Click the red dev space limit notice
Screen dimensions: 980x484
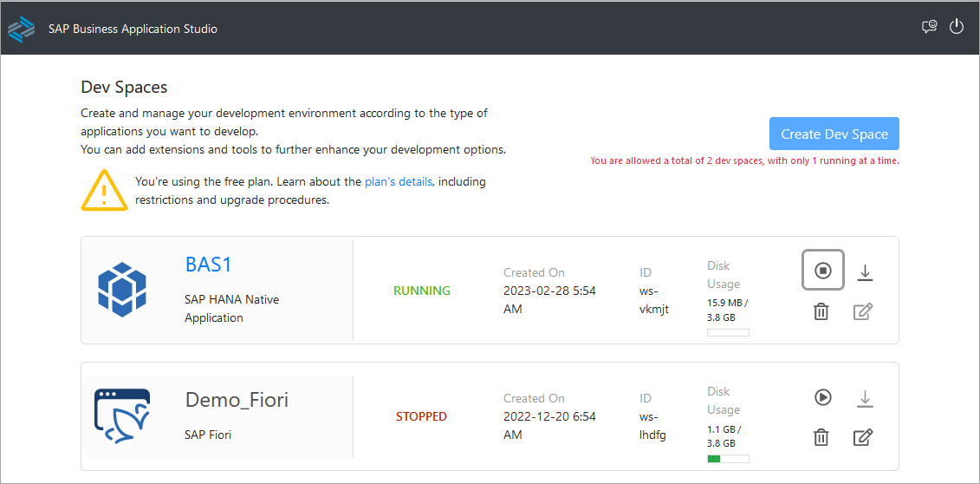click(x=745, y=161)
